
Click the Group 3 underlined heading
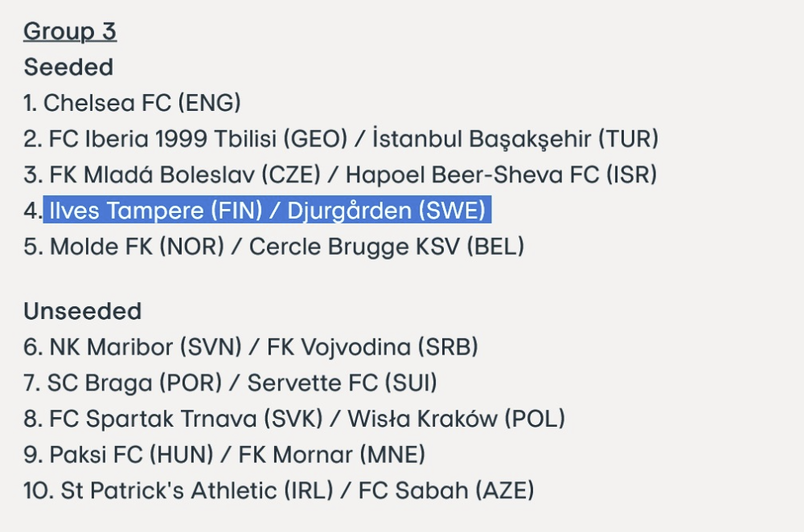pyautogui.click(x=70, y=31)
